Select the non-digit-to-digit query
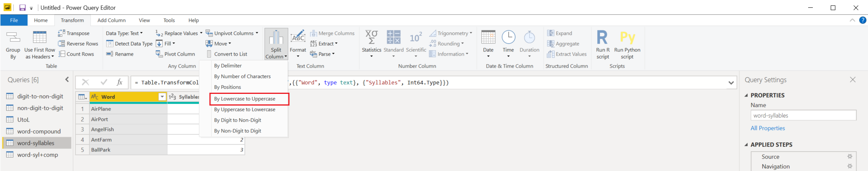Image resolution: width=868 pixels, height=171 pixels. (37, 108)
